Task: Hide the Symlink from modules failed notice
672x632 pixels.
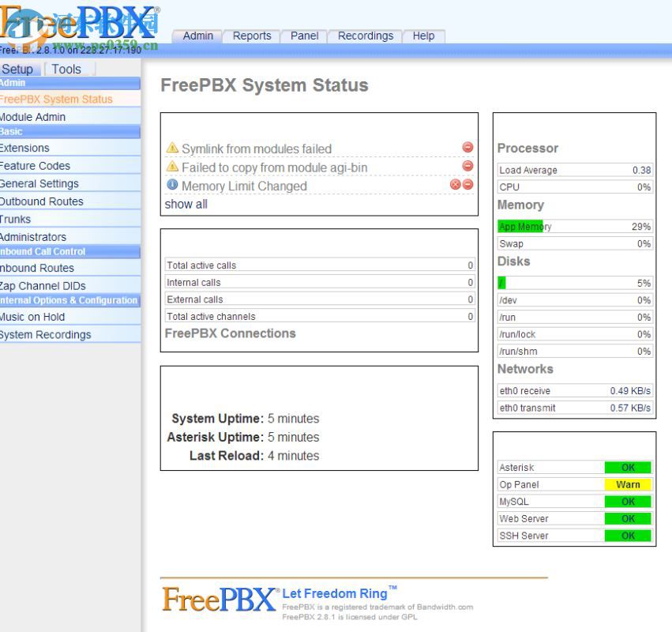Action: 468,147
